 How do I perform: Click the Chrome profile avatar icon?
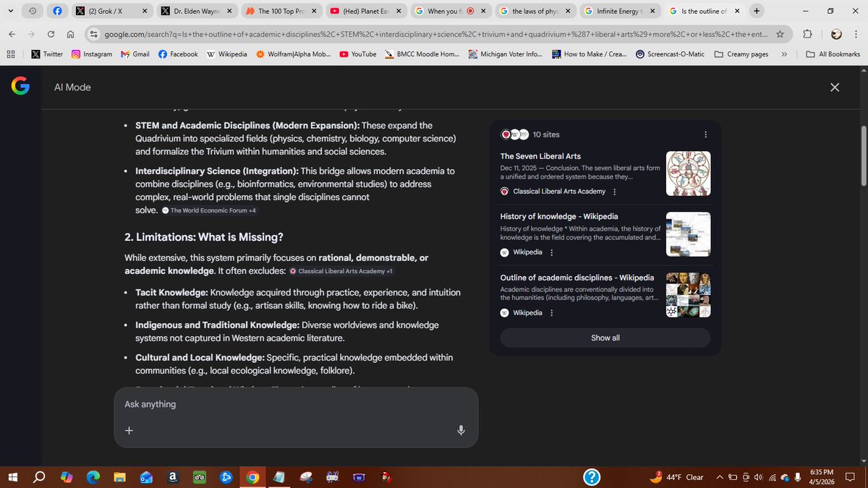coord(835,33)
